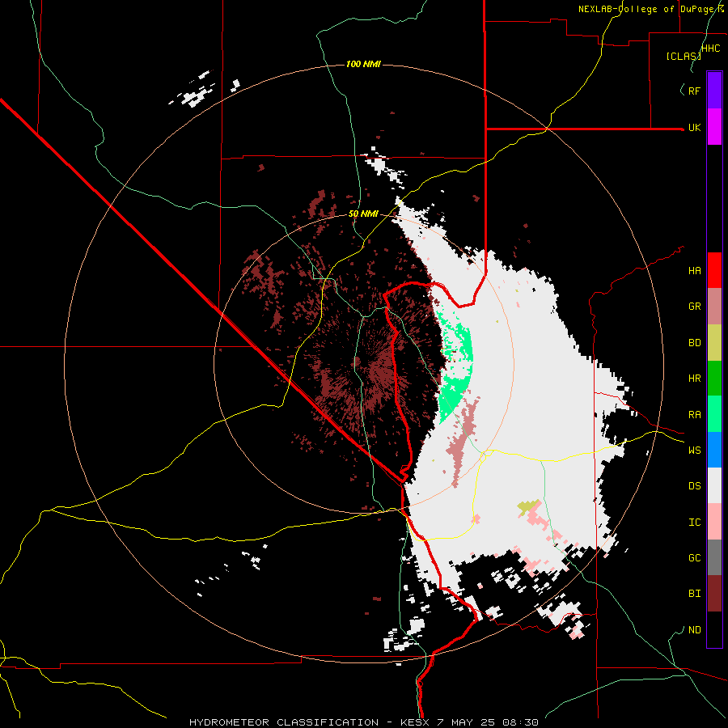Click the GR dusty pink legend swatch
Screen dimensions: 728x728
pyautogui.click(x=714, y=306)
